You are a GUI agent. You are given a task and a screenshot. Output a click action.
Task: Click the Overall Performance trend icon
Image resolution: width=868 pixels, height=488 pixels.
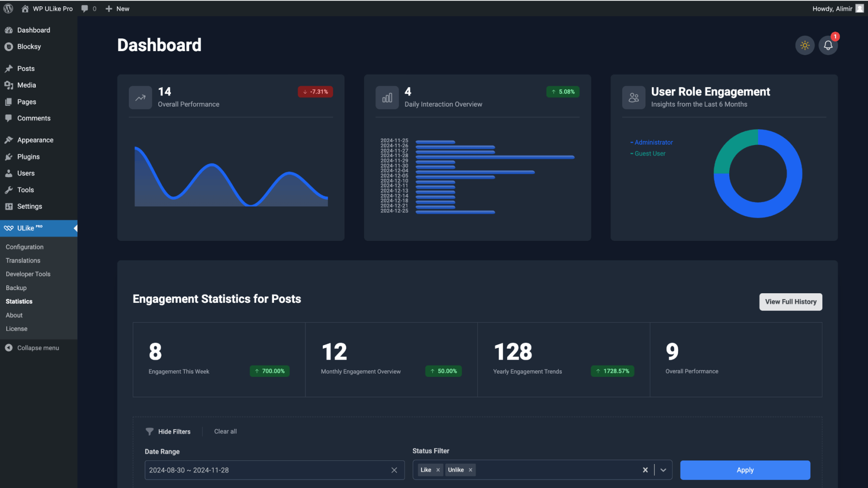(x=140, y=98)
